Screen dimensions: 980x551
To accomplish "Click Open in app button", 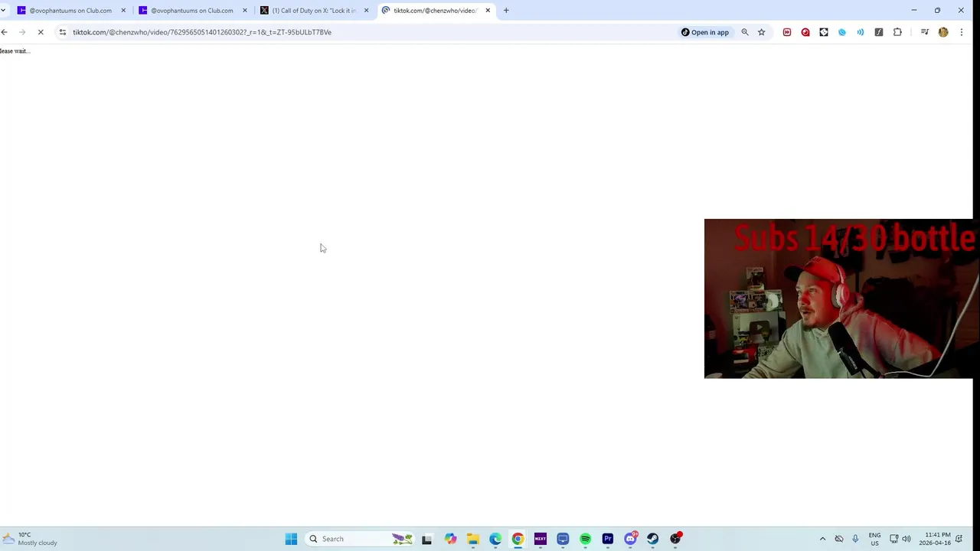I will [705, 32].
